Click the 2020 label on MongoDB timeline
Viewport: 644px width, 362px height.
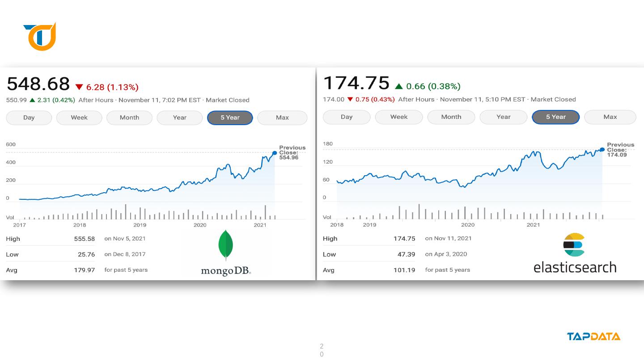click(200, 225)
